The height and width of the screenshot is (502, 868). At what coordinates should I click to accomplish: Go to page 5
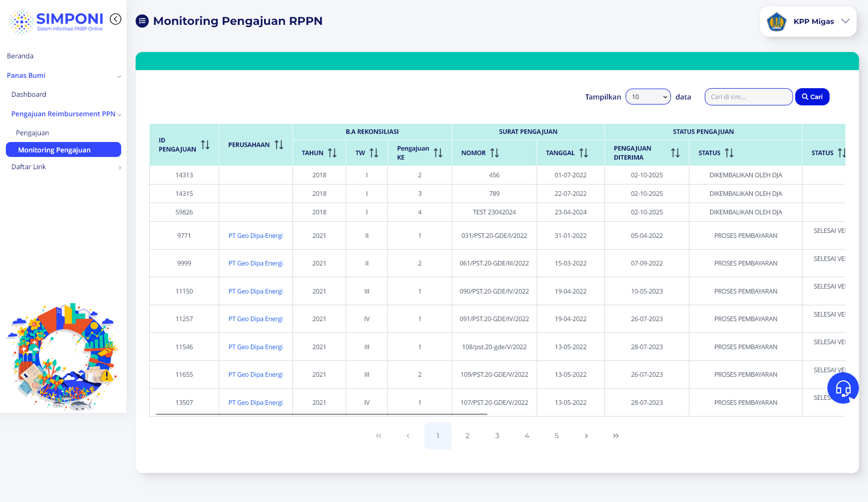pos(557,436)
